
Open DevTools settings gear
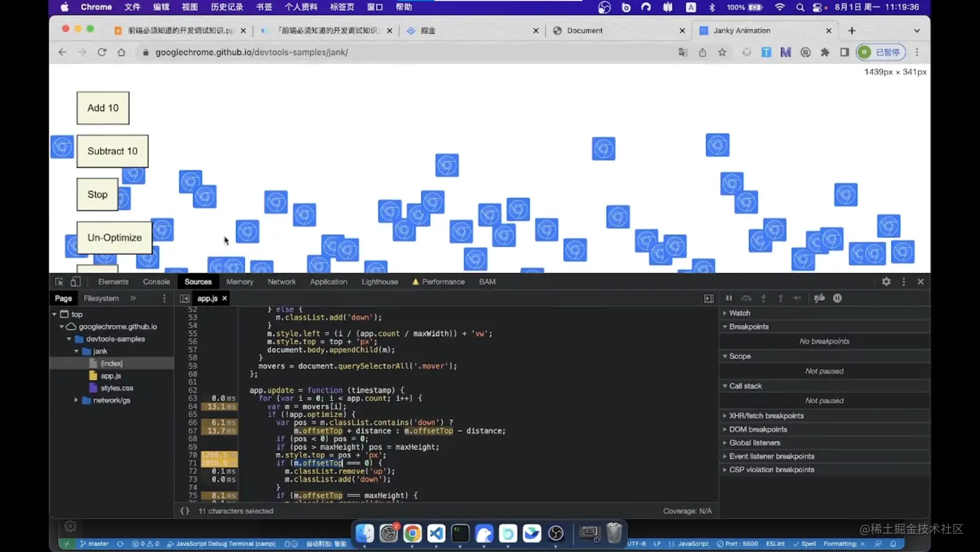click(886, 282)
